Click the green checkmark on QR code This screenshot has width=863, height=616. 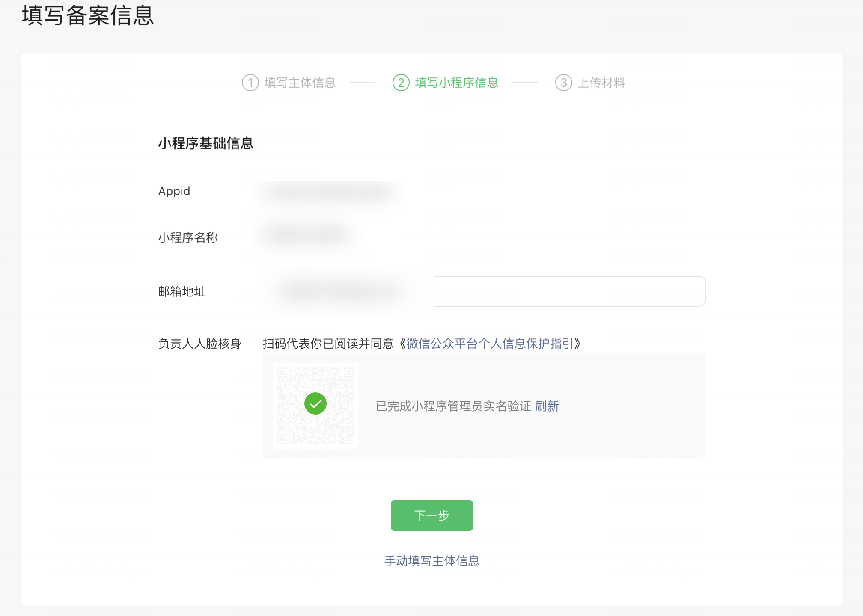coord(315,403)
